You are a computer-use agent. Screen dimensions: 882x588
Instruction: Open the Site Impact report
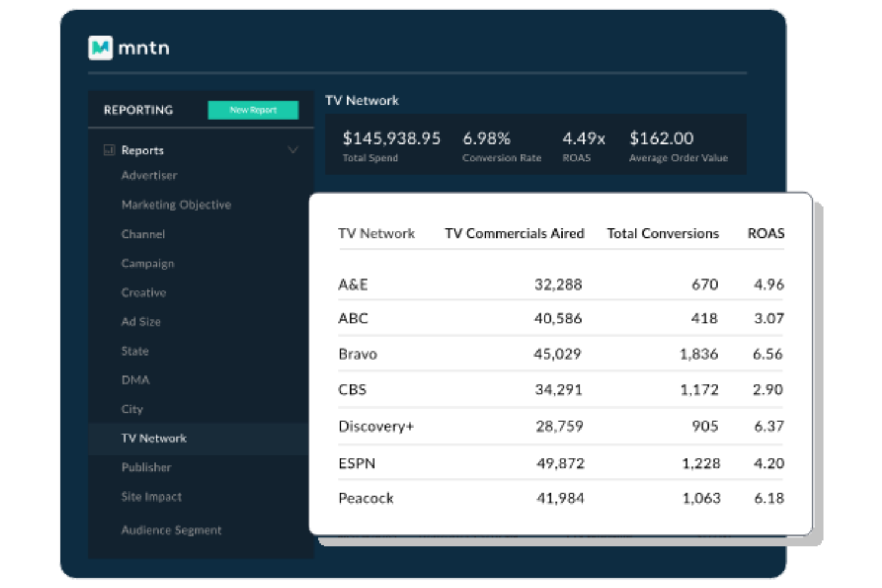[x=151, y=497]
